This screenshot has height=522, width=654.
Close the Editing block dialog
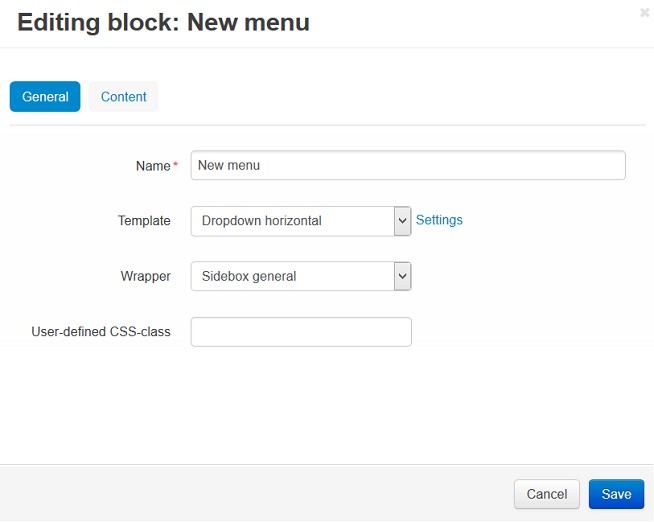644,13
